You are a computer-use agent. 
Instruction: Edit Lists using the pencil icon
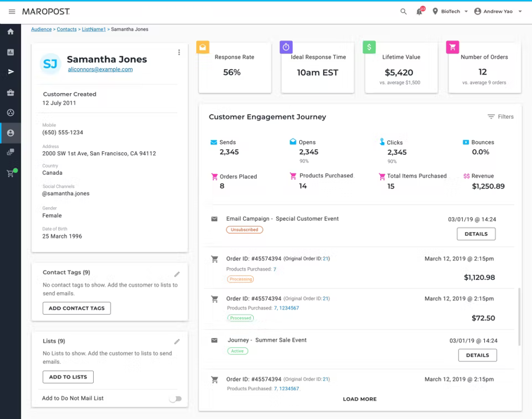(x=176, y=342)
